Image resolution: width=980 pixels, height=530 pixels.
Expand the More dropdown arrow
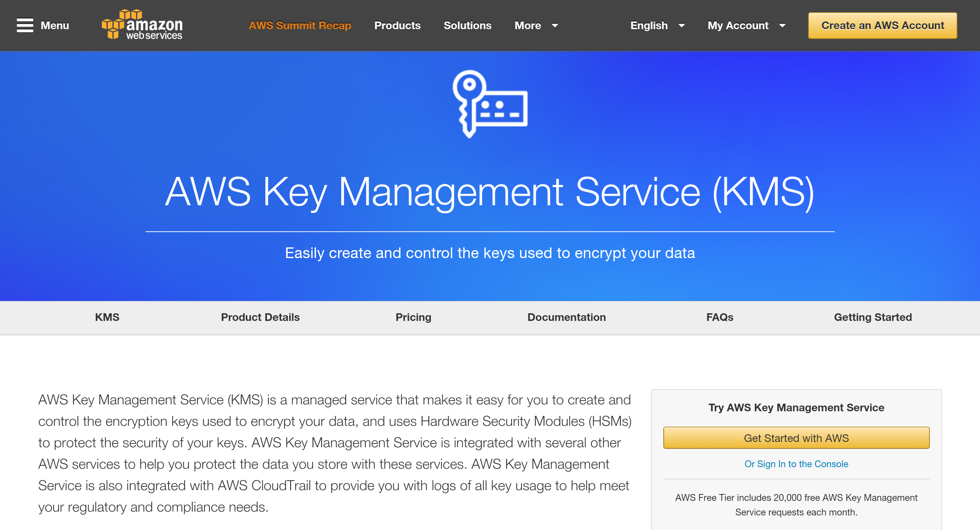click(x=555, y=26)
